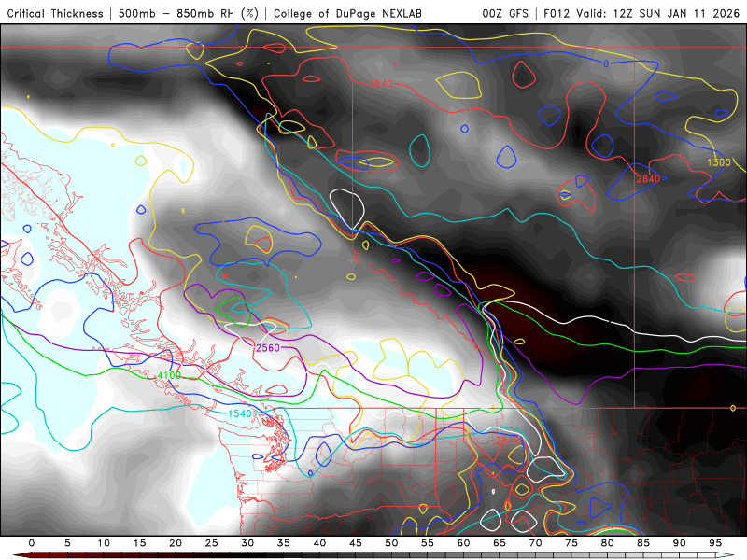The width and height of the screenshot is (747, 560).
Task: Click the "College of DuPage NEXLAB" credit text
Action: 347,13
